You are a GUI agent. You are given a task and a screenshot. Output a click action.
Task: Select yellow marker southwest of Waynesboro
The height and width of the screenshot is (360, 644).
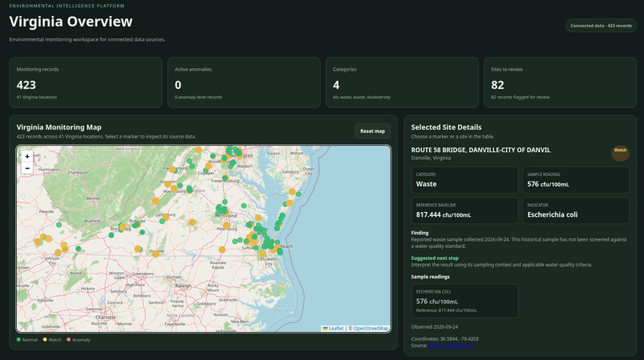(156, 201)
